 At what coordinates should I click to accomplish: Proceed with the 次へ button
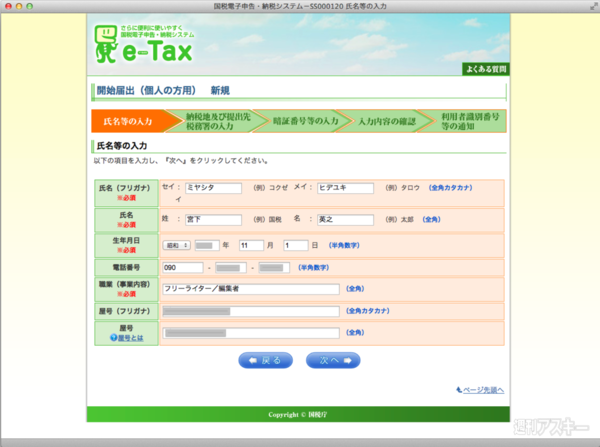pyautogui.click(x=333, y=361)
